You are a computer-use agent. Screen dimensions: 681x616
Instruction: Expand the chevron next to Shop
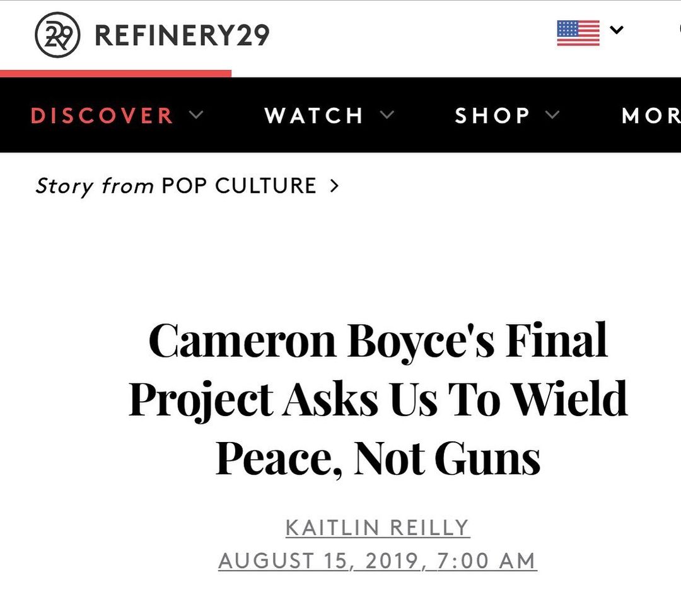pos(552,115)
